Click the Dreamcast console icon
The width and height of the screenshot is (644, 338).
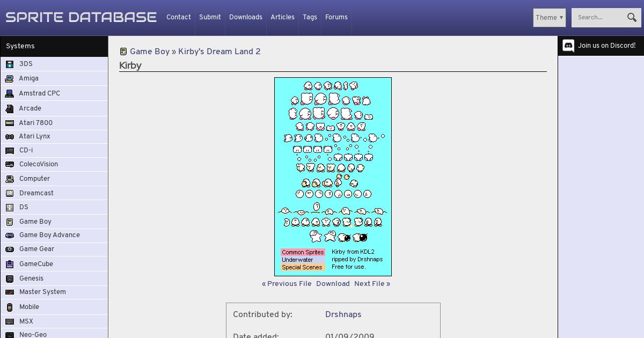coord(10,193)
